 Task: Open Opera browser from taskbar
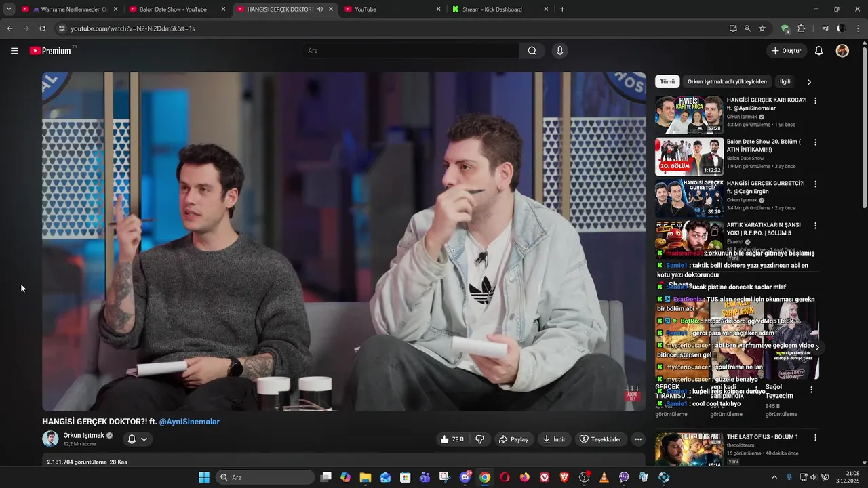point(505,477)
